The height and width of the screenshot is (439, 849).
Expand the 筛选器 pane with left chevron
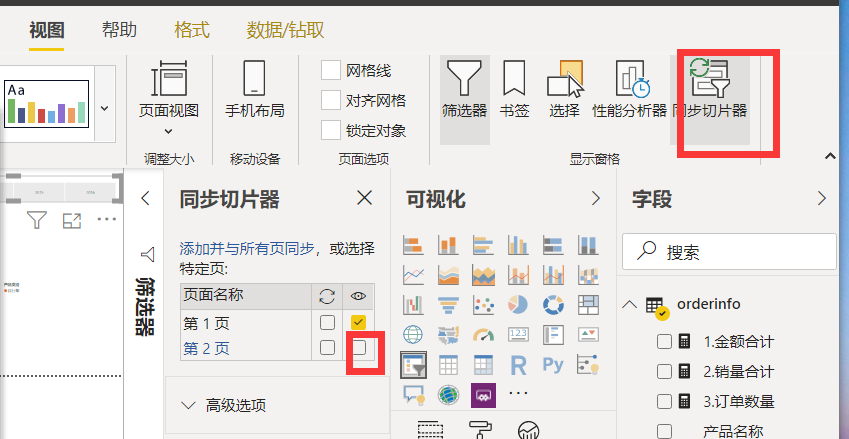point(145,198)
